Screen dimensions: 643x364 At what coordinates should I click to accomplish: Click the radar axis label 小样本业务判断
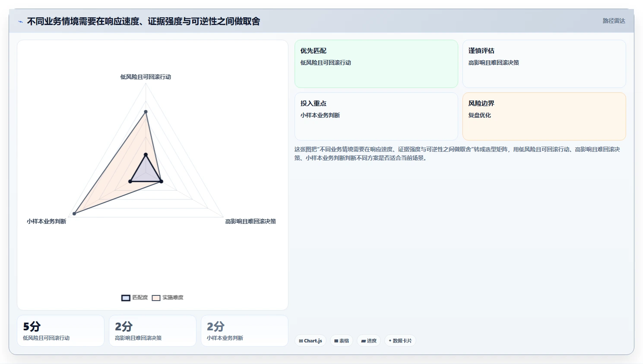(46, 221)
